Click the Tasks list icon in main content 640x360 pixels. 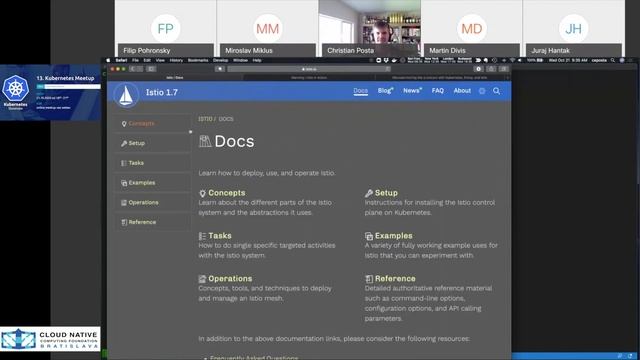[x=202, y=236]
